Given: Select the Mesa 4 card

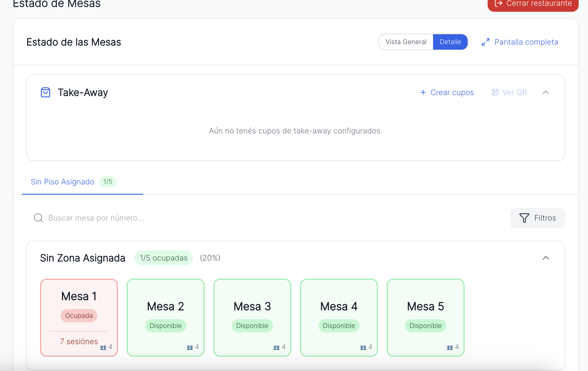Looking at the screenshot, I should (339, 318).
